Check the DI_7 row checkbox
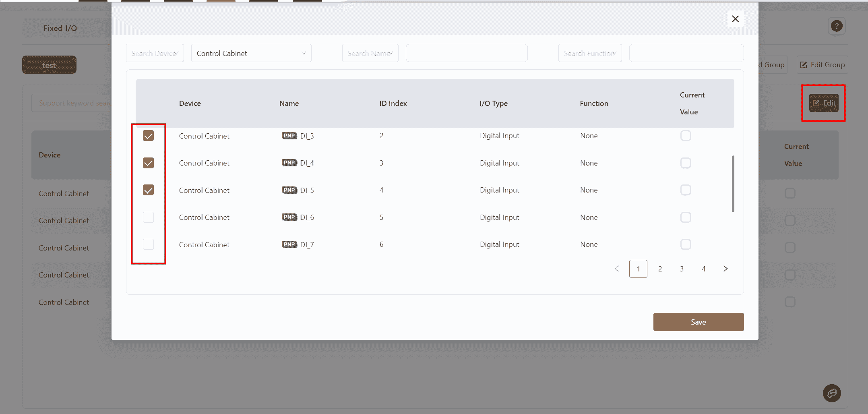Viewport: 868px width, 414px height. click(x=148, y=244)
